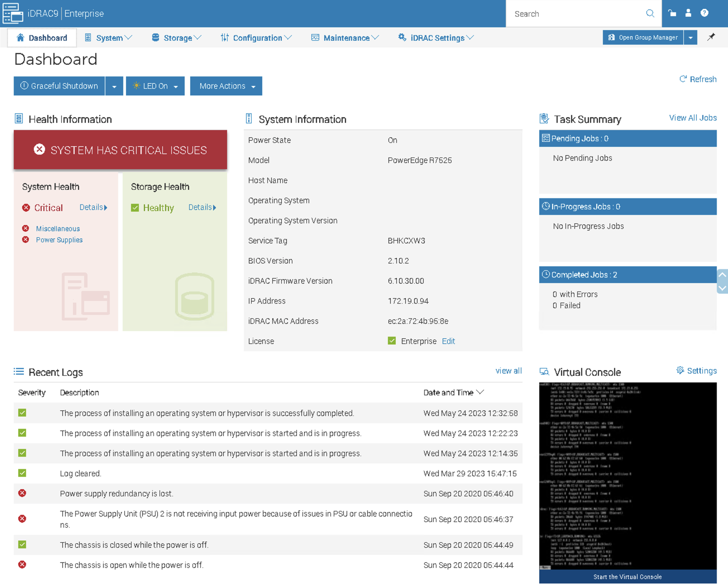Open the iDRAC Settings menu
The width and height of the screenshot is (728, 586).
(x=436, y=38)
